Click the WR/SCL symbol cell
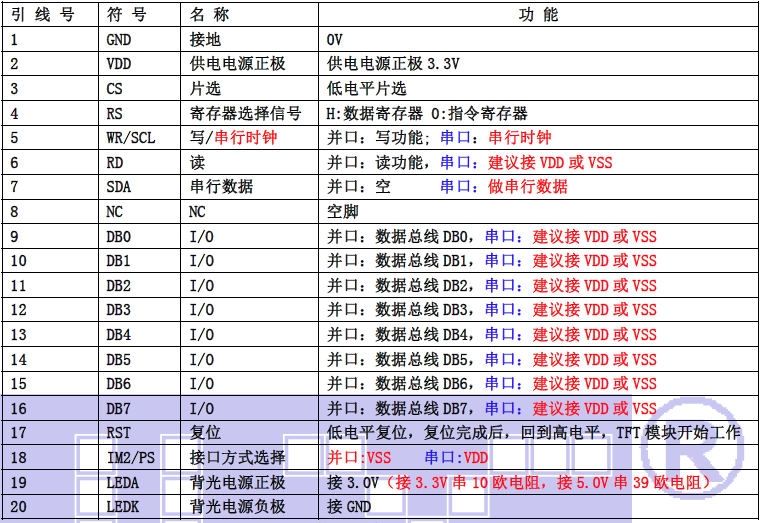Screen dimensions: 761x523 coord(129,138)
